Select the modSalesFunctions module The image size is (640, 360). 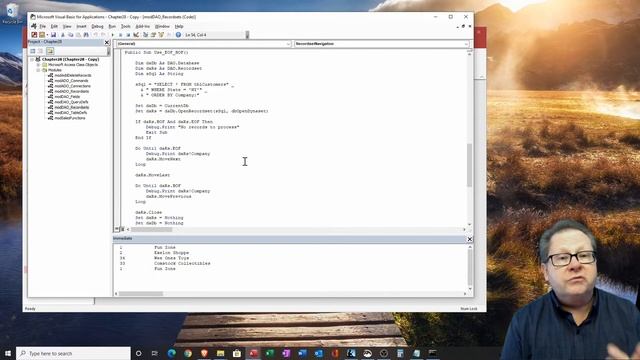[70, 118]
